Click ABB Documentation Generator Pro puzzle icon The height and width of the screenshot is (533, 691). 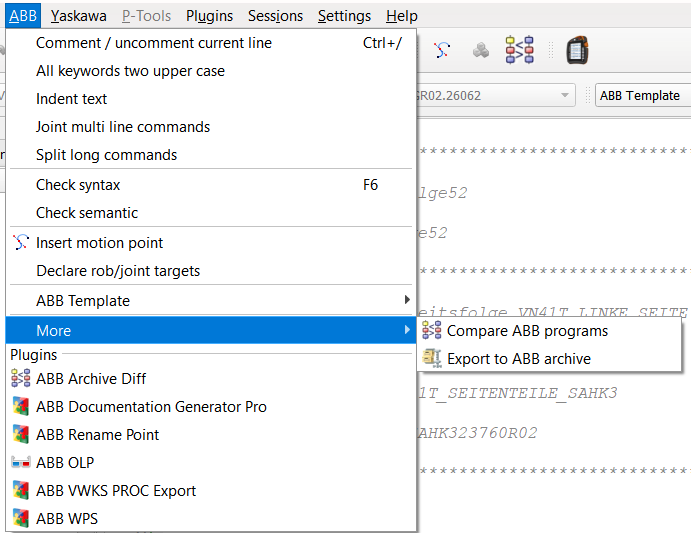click(x=21, y=406)
